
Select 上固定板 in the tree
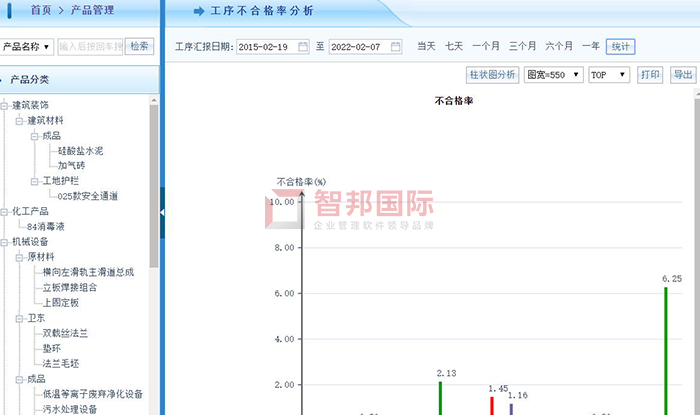coord(61,303)
